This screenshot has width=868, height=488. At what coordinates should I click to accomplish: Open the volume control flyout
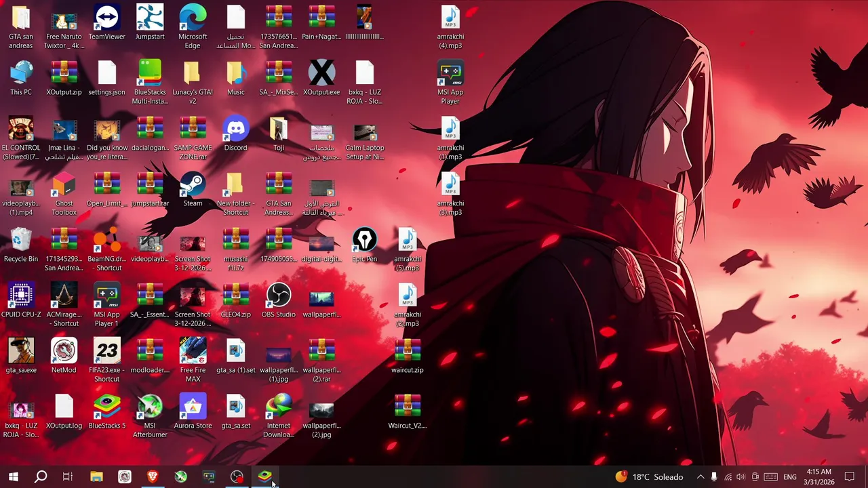click(x=741, y=476)
